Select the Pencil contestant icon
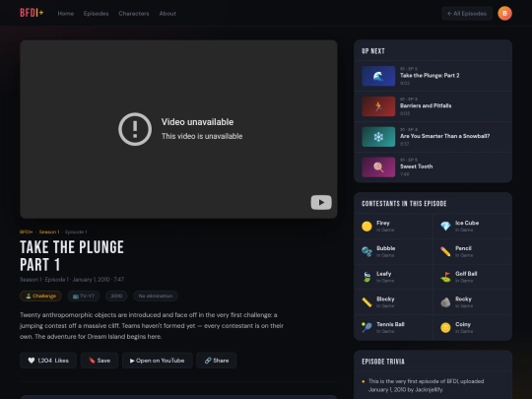Screen dimensions: 532x399 (445, 251)
